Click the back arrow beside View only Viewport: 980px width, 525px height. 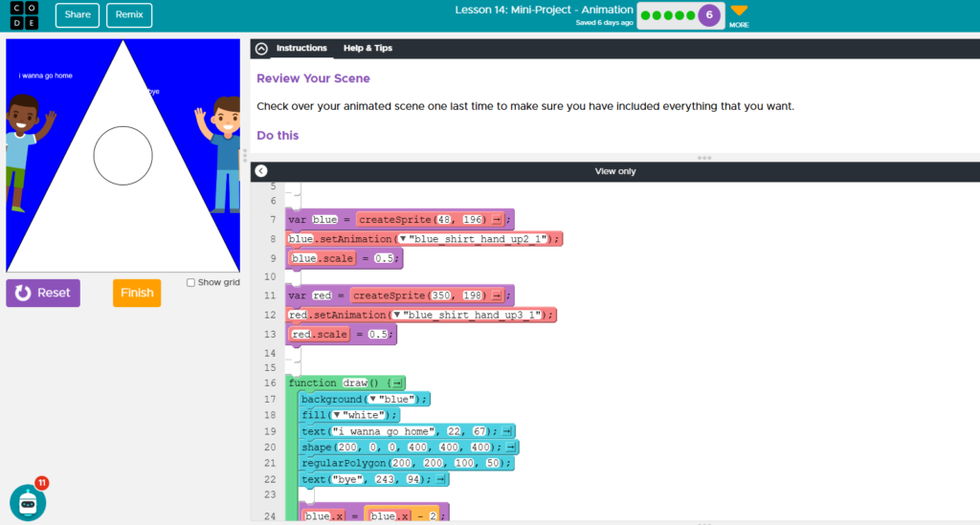pyautogui.click(x=261, y=171)
